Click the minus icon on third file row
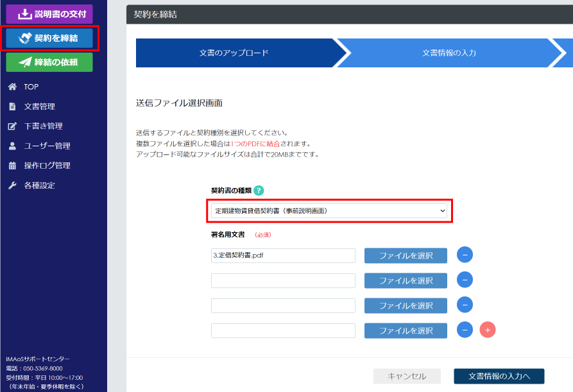Screen dimensions: 573x392 coord(465,305)
